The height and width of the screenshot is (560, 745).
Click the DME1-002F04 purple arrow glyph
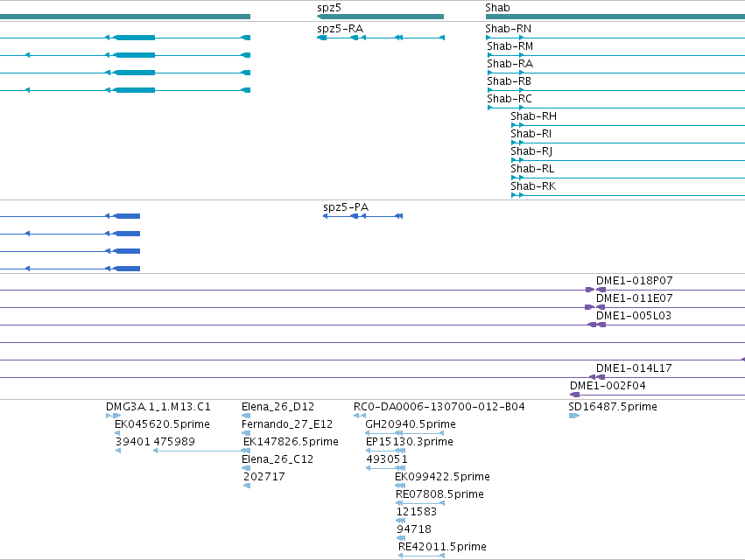click(574, 395)
